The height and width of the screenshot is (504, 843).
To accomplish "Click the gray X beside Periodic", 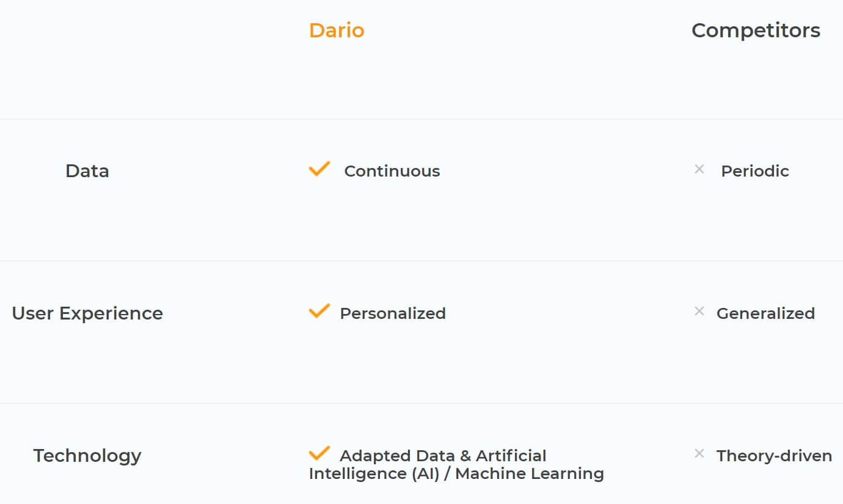I will 699,169.
